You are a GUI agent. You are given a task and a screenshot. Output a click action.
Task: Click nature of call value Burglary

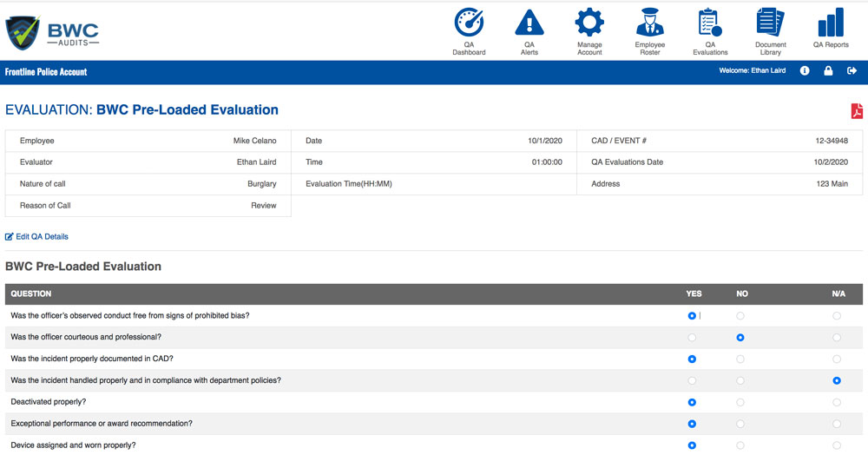click(x=262, y=184)
